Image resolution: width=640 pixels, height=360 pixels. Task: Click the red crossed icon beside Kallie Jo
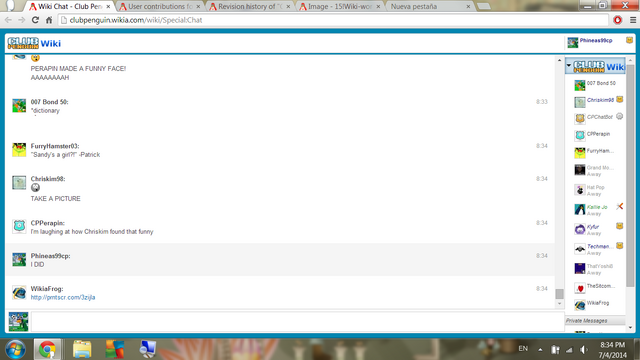pyautogui.click(x=620, y=206)
